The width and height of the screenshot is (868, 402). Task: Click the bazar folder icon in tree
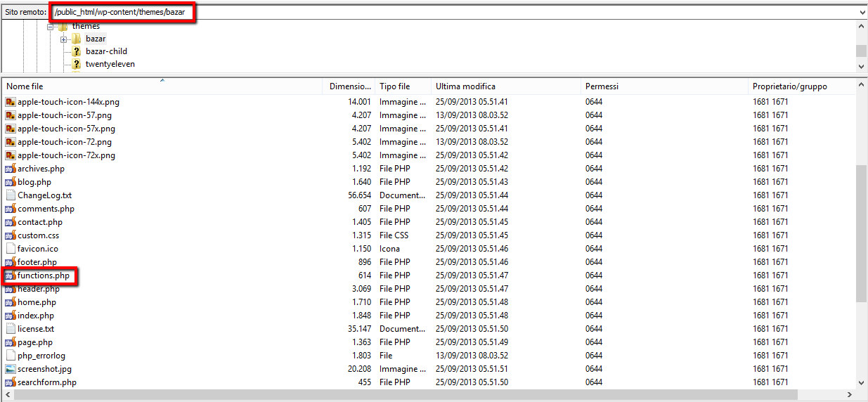(77, 39)
